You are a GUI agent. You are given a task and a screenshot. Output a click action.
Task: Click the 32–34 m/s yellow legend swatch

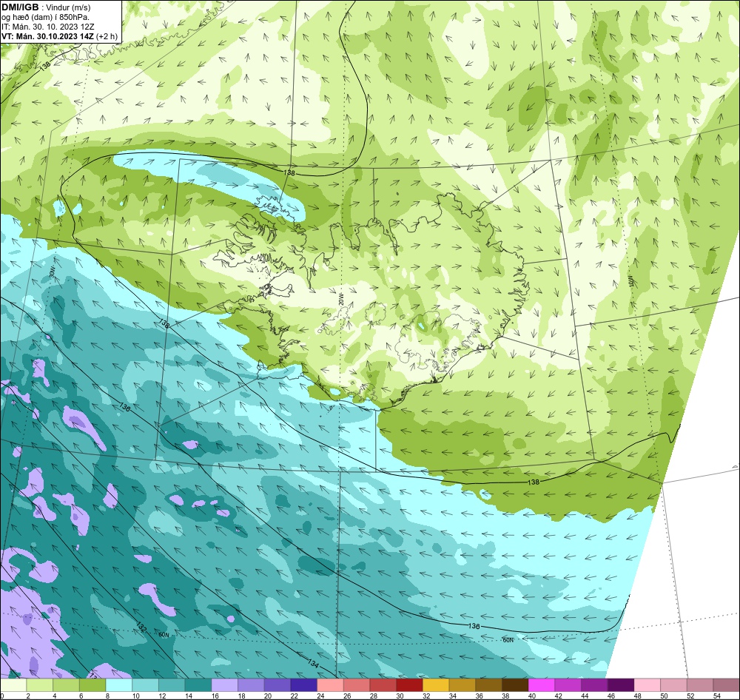[436, 685]
